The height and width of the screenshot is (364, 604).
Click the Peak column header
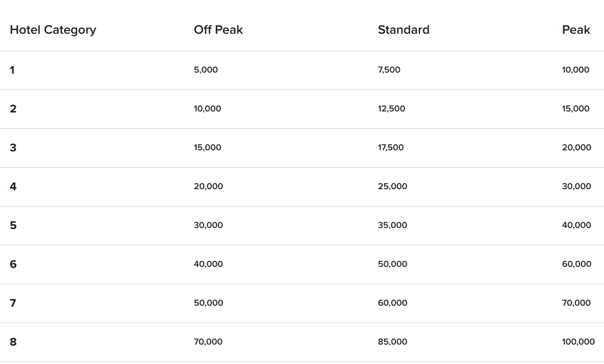pyautogui.click(x=576, y=30)
